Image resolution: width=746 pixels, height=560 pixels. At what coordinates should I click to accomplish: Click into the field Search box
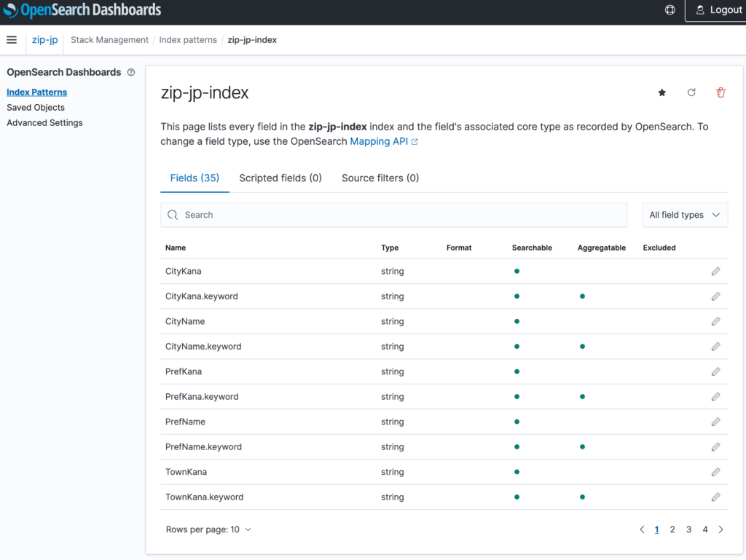click(394, 215)
